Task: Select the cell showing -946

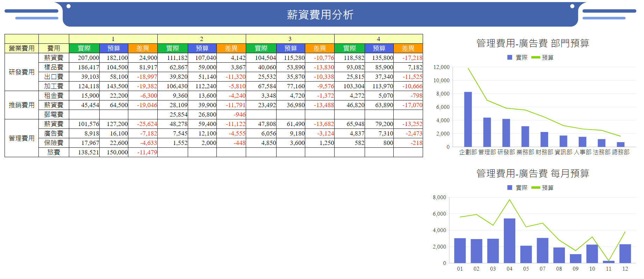Action: (x=231, y=114)
